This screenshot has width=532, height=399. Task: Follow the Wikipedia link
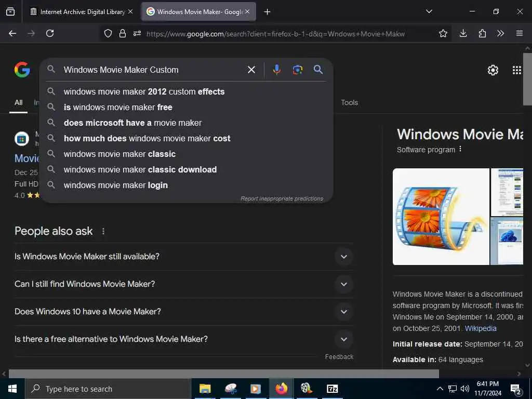coord(481,328)
